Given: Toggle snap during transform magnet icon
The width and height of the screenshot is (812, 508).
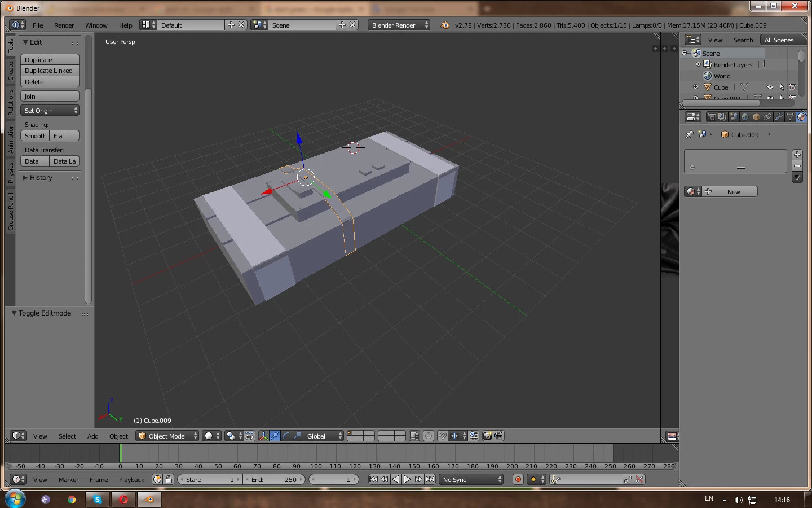Looking at the screenshot, I should coord(443,436).
